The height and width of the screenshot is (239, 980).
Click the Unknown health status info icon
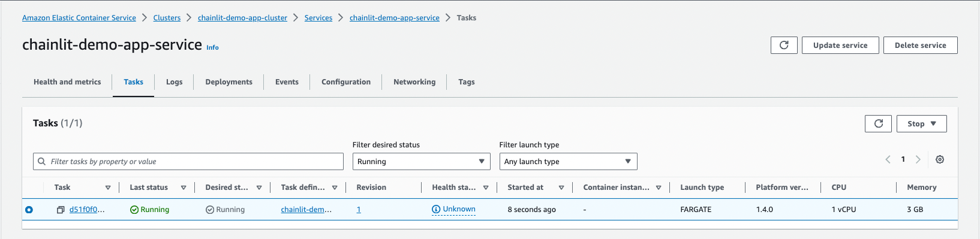(436, 210)
